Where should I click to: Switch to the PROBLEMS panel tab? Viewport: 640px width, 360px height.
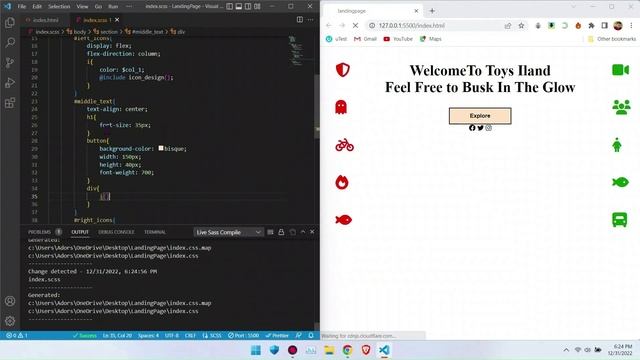(x=39, y=232)
